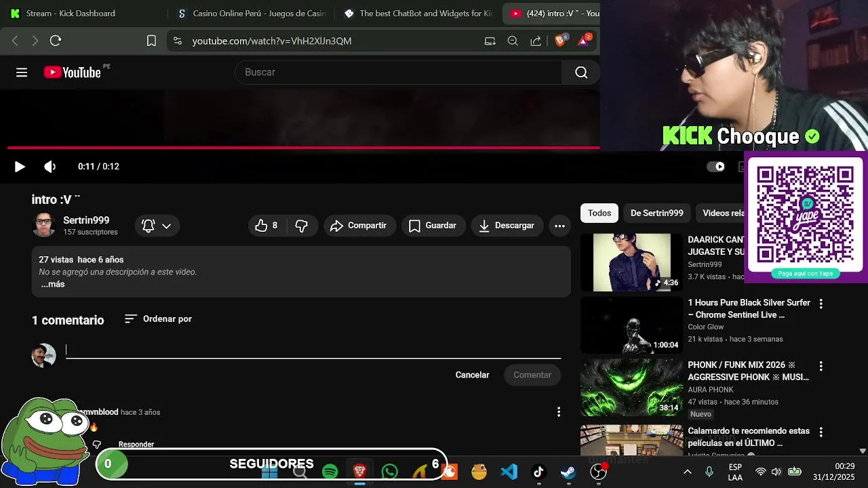Mute the video with speaker icon

point(50,167)
